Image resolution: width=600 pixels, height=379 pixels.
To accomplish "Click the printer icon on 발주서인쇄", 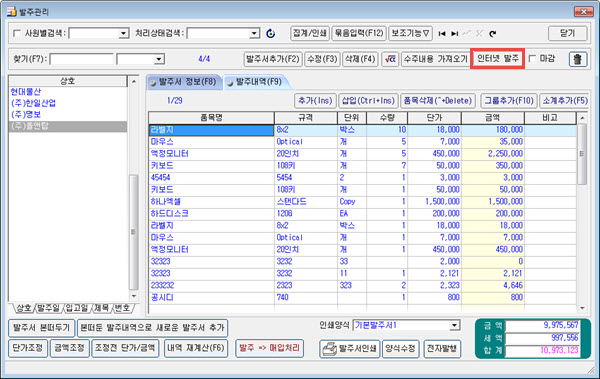I will point(329,349).
